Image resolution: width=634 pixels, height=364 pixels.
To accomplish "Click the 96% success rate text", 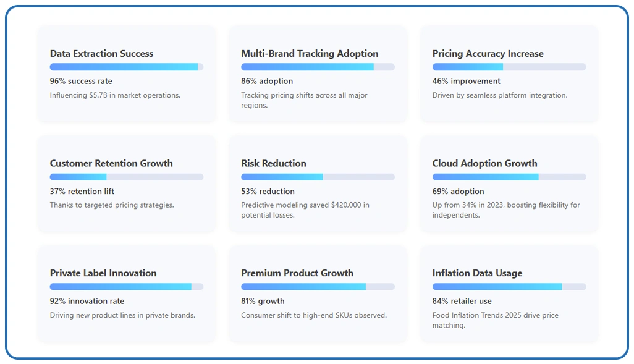I will coord(81,82).
